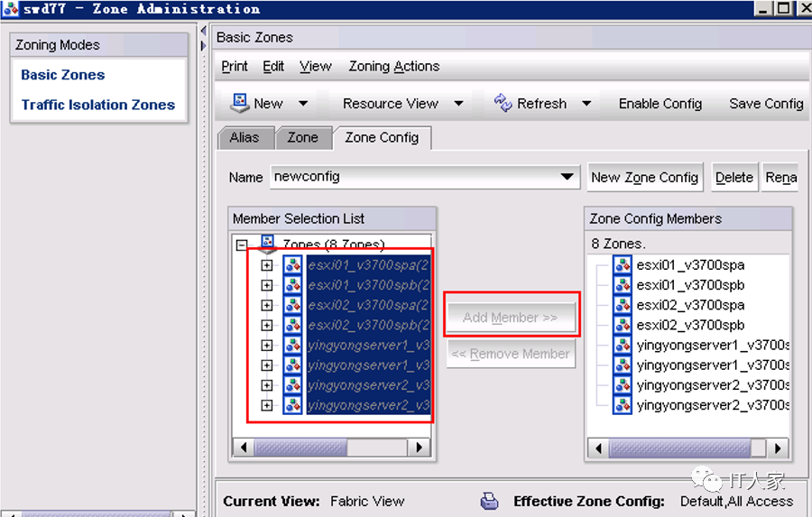This screenshot has width=812, height=517.
Task: Select Traffic Isolation Zones mode
Action: click(97, 106)
